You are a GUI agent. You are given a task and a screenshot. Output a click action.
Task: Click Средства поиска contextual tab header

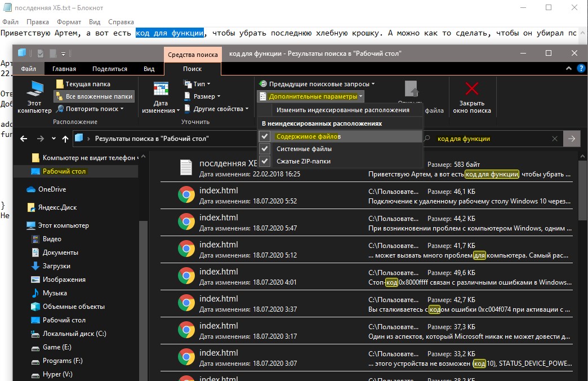193,55
